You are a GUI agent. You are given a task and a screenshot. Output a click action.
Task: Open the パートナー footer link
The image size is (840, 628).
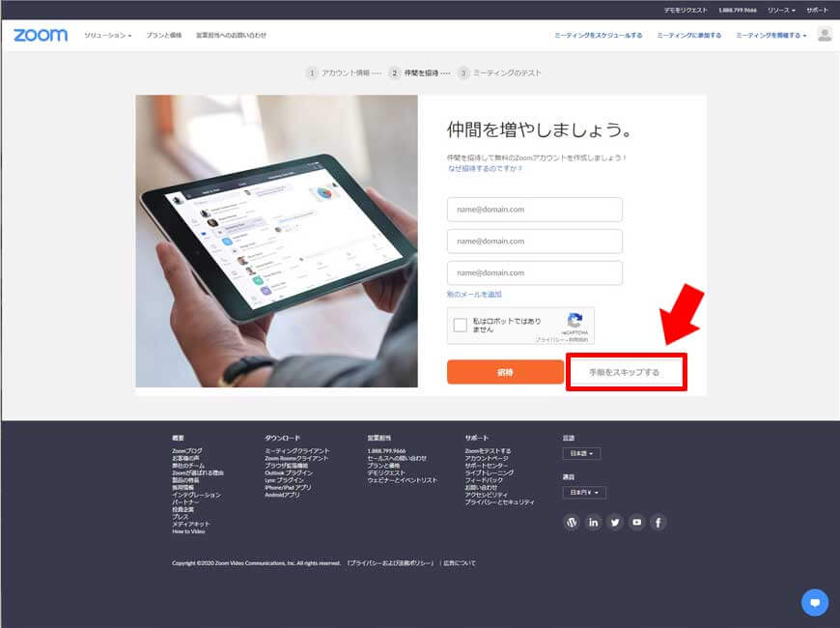click(183, 502)
